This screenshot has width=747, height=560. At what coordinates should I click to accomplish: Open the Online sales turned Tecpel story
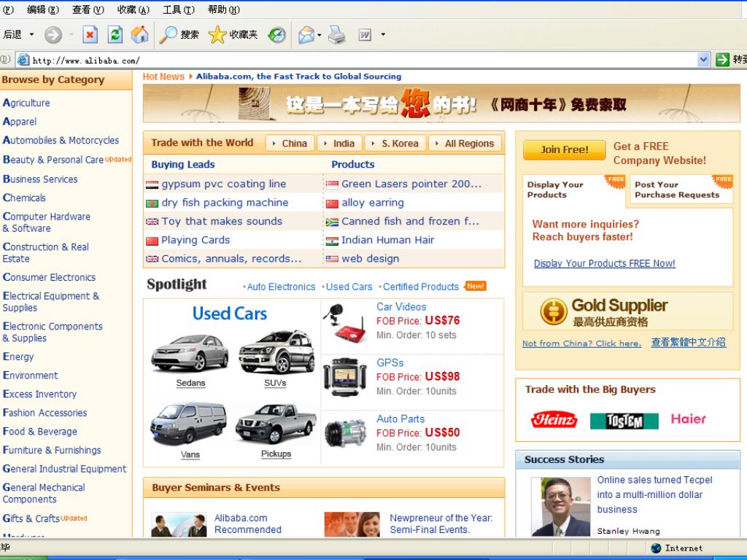(x=655, y=495)
